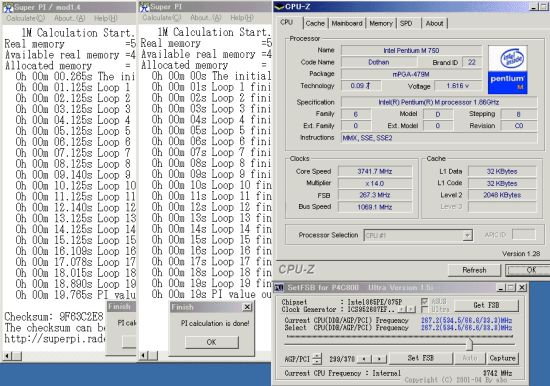Image resolution: width=550 pixels, height=386 pixels.
Task: Click left scroll arrow in Super PI mod1.4
Action: click(x=7, y=356)
